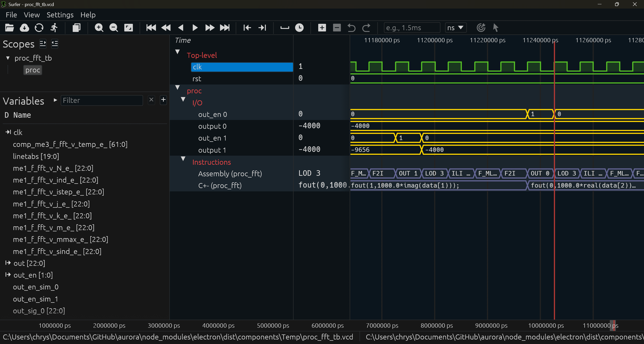Collapse the proc group
Image resolution: width=644 pixels, height=344 pixels.
tap(177, 88)
